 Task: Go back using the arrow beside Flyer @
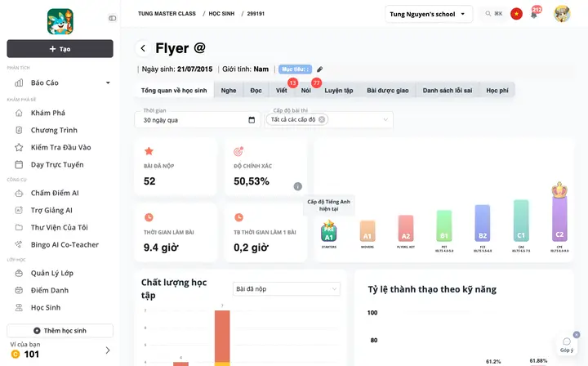point(143,48)
